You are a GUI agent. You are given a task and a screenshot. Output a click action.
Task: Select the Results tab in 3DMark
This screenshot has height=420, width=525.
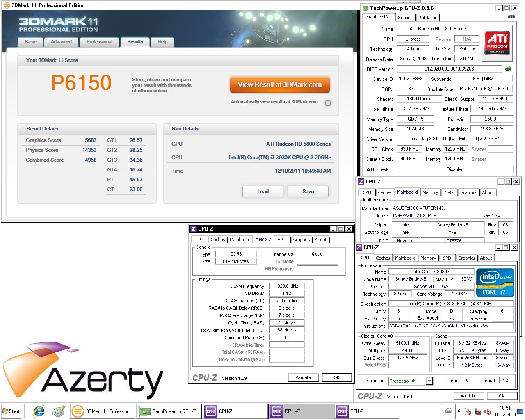pos(135,42)
